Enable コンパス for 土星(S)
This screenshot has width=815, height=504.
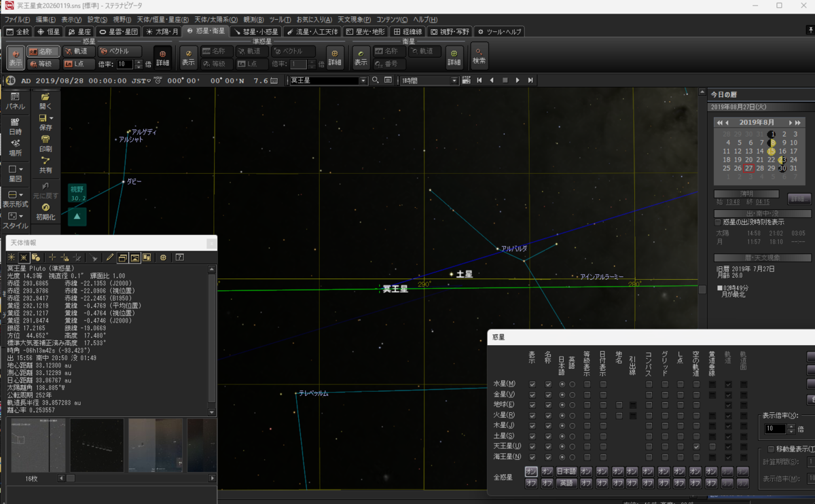[x=649, y=436]
